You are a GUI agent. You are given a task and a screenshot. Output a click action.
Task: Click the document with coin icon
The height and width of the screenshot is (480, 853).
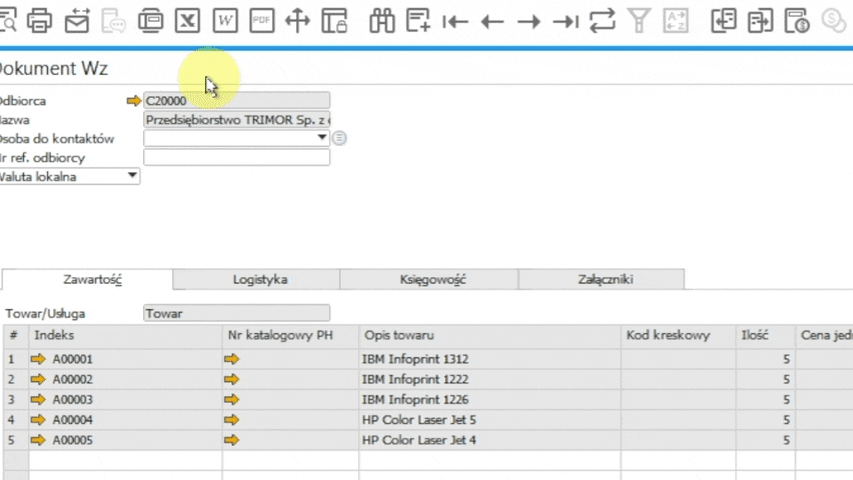[797, 21]
